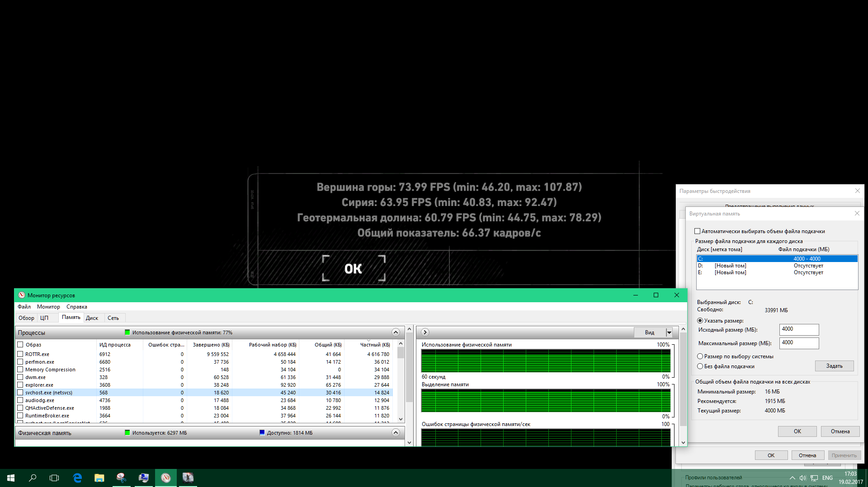The width and height of the screenshot is (868, 487).
Task: Collapse the Процессы section
Action: 396,332
